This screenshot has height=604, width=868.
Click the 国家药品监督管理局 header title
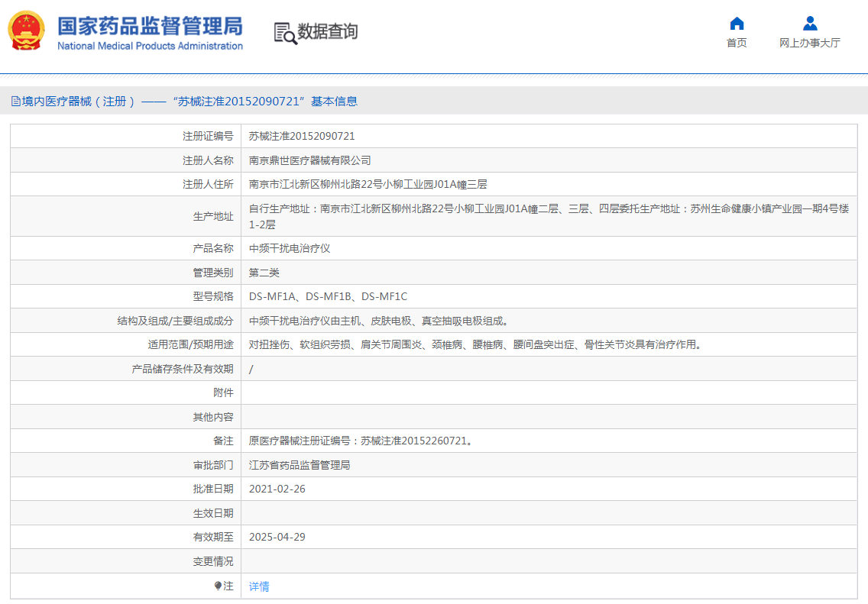[150, 25]
